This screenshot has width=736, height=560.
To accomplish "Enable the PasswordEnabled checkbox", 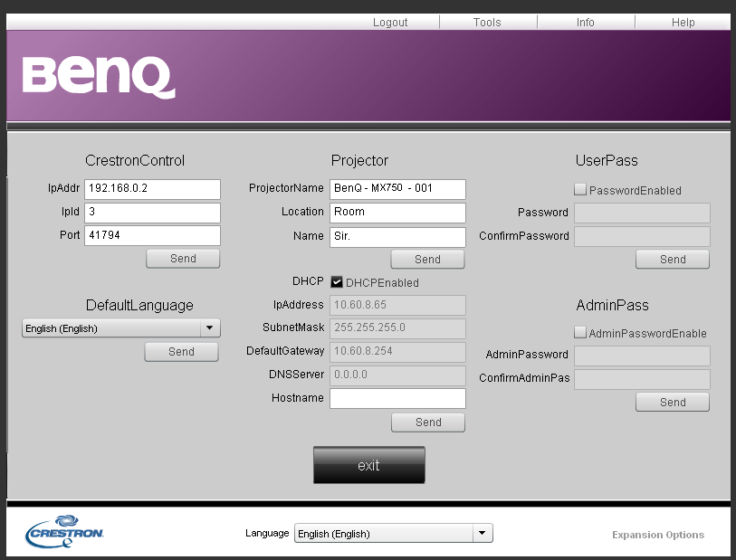I will [580, 189].
